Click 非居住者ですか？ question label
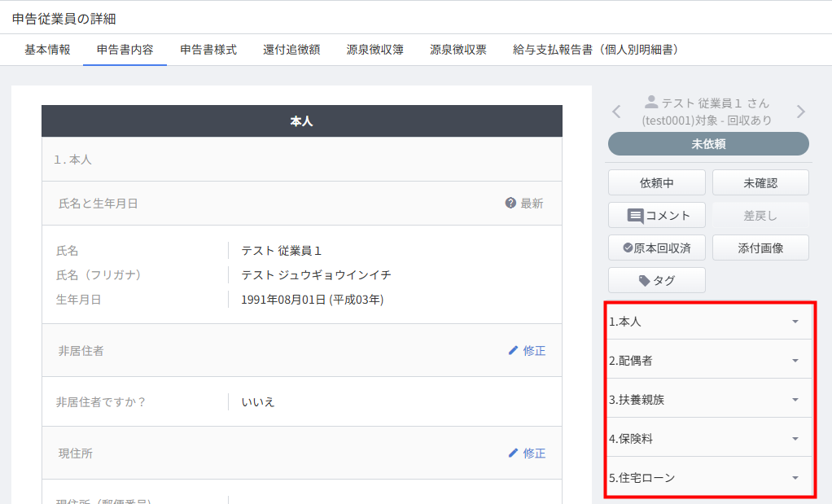This screenshot has height=504, width=832. [101, 402]
